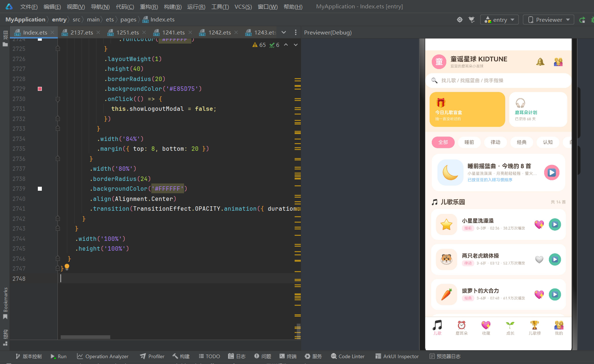
Task: Open the 终端 terminal panel
Action: (288, 356)
